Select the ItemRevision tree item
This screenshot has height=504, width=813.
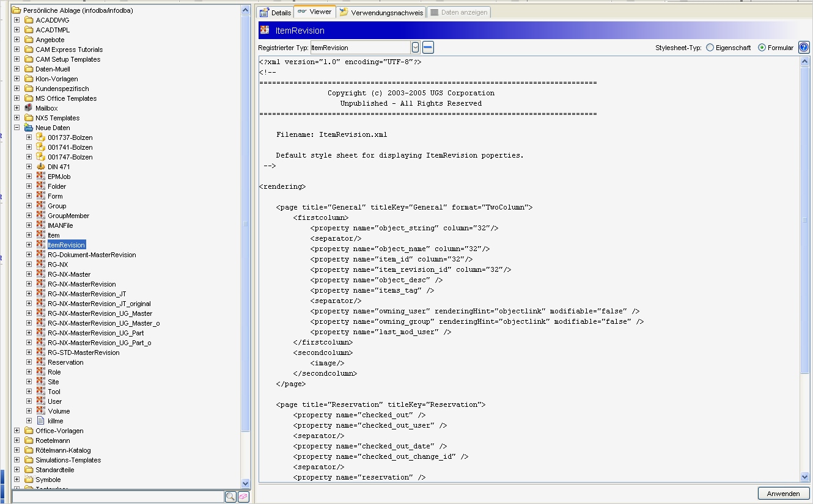(67, 245)
